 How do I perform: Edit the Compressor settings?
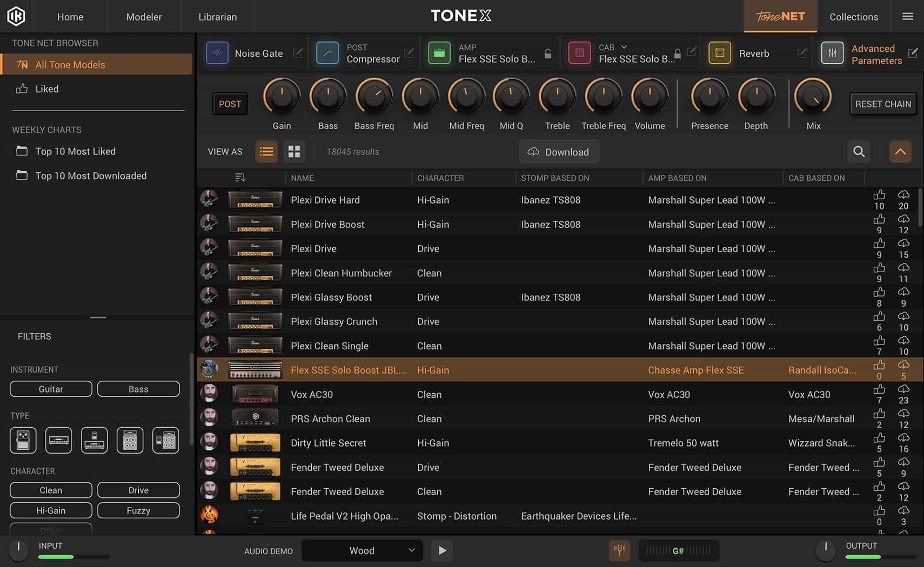(409, 52)
